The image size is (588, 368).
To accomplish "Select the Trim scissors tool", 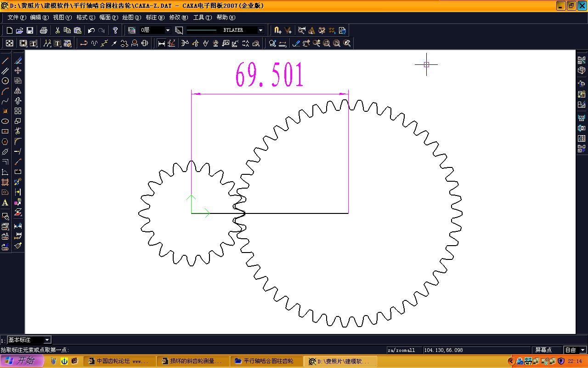I will pos(18,131).
